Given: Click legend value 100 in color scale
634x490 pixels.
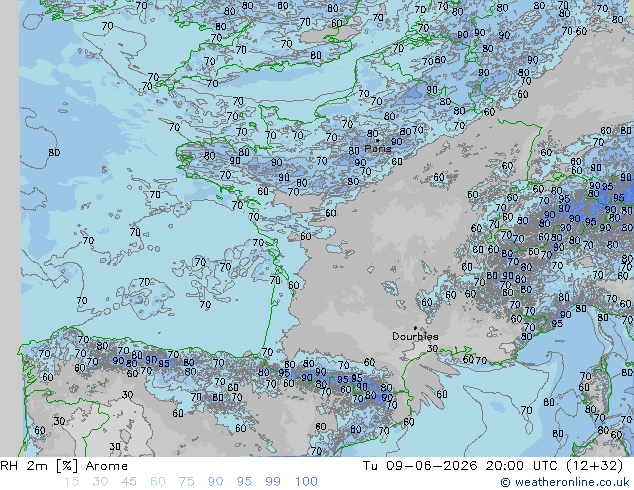Looking at the screenshot, I should (x=306, y=482).
